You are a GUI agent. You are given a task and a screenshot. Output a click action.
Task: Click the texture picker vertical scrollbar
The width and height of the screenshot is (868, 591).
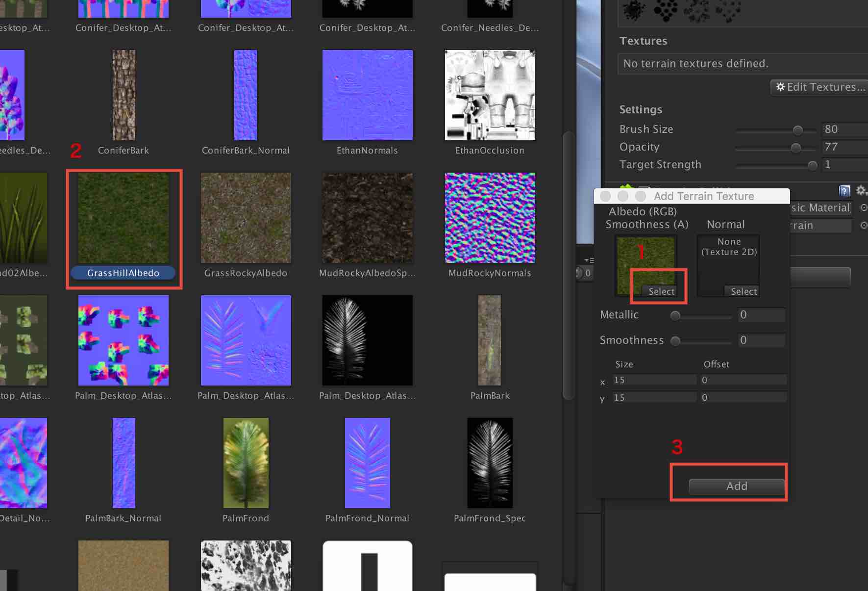tap(568, 265)
